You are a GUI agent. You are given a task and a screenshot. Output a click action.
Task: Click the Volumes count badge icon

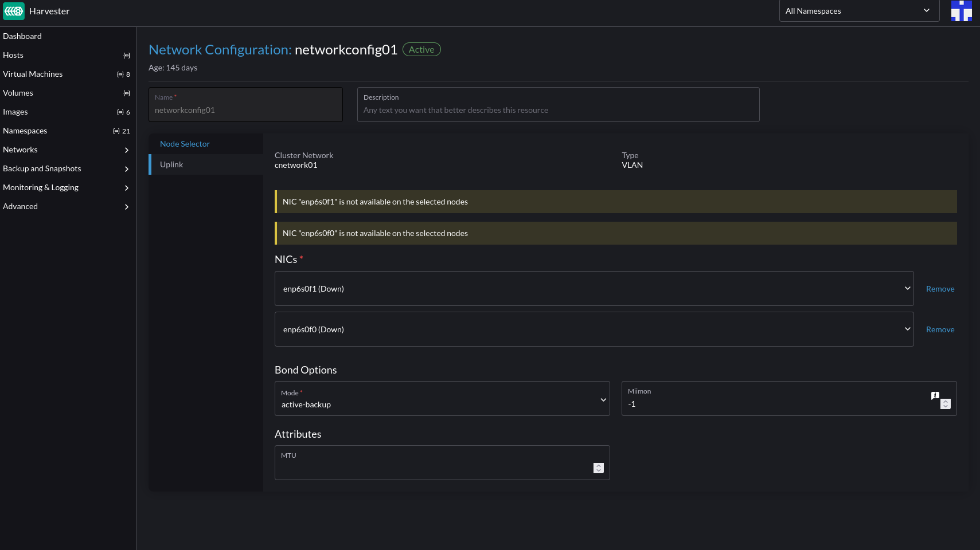(x=126, y=93)
